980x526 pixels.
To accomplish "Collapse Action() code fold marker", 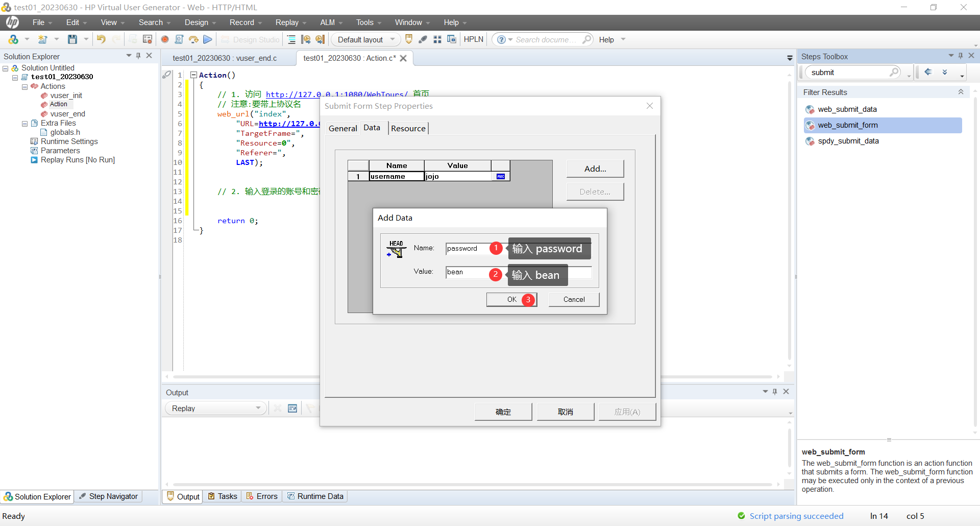I will (193, 75).
